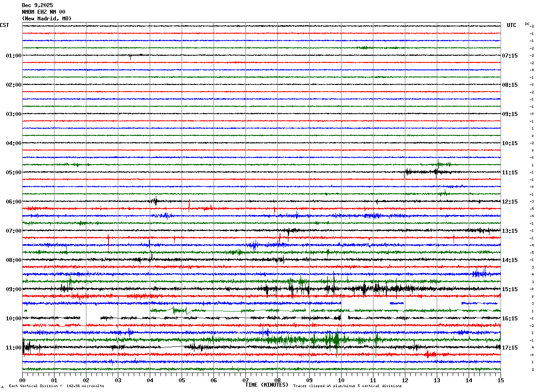
Task: Click minute 05 on the bottom axis
Action: [x=182, y=380]
